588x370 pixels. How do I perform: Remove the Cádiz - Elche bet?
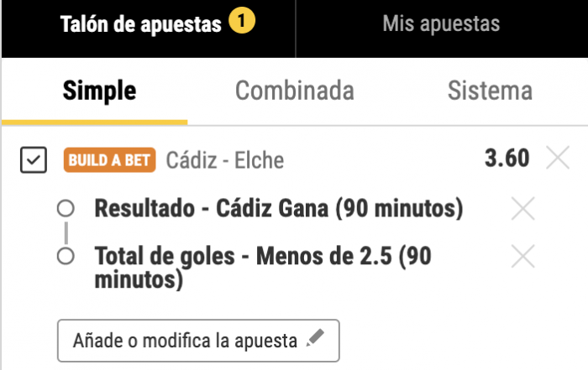(x=558, y=158)
